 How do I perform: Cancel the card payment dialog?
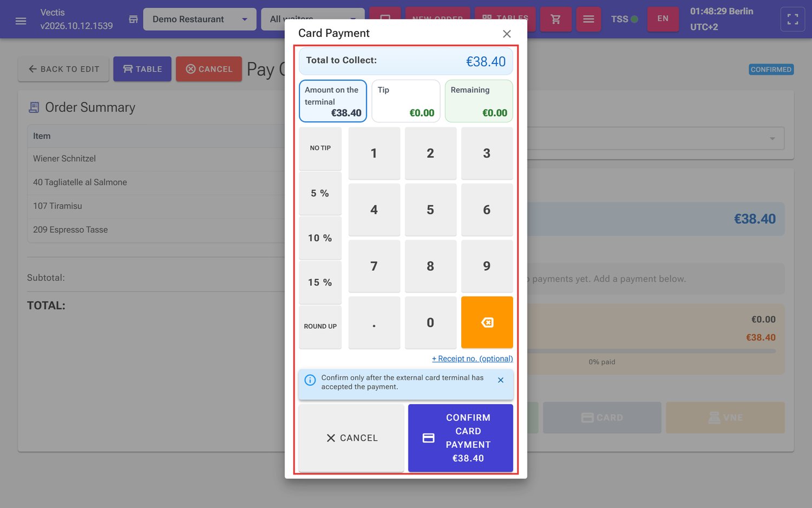[352, 438]
